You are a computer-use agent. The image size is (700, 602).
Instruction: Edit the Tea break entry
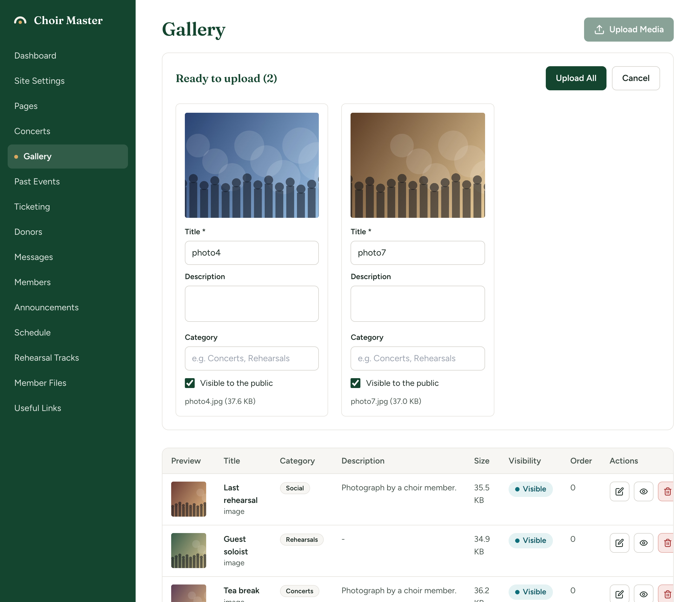pyautogui.click(x=619, y=594)
